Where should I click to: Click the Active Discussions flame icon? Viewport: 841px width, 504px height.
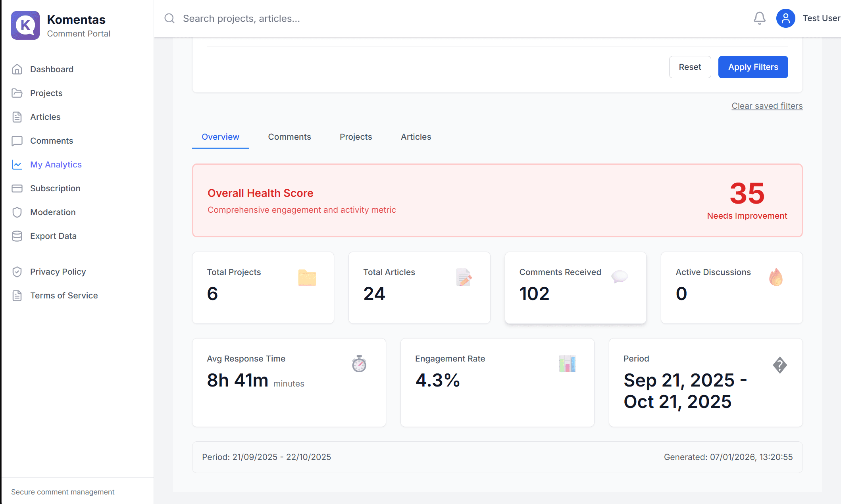[x=776, y=277]
